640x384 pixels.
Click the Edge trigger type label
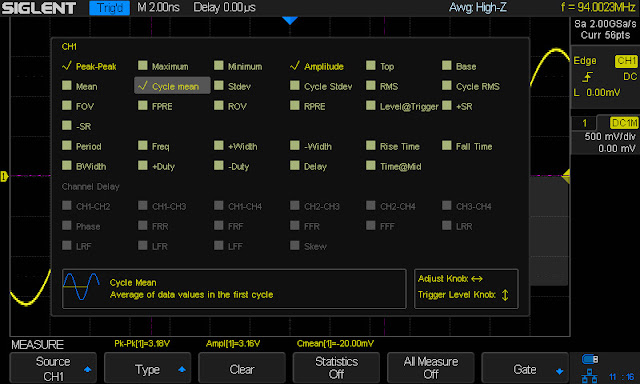tap(585, 61)
